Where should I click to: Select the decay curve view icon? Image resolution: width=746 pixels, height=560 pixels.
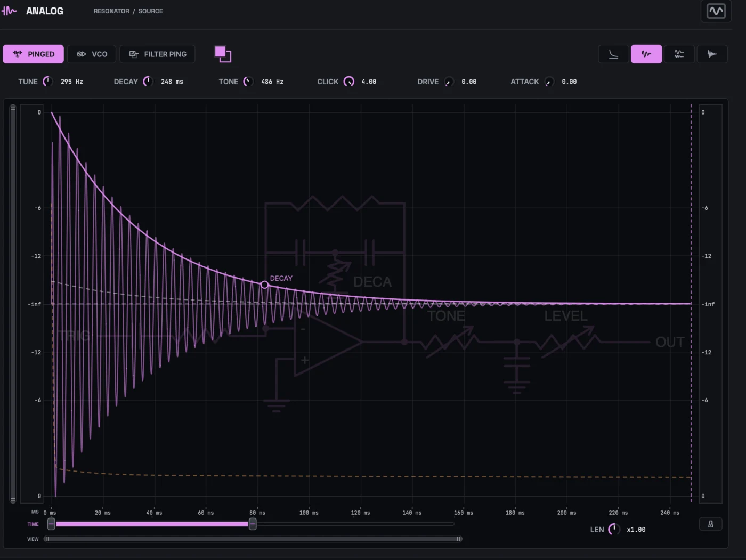613,54
